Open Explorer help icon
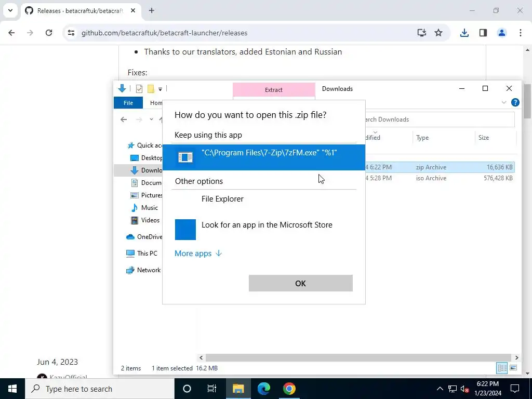 click(515, 102)
